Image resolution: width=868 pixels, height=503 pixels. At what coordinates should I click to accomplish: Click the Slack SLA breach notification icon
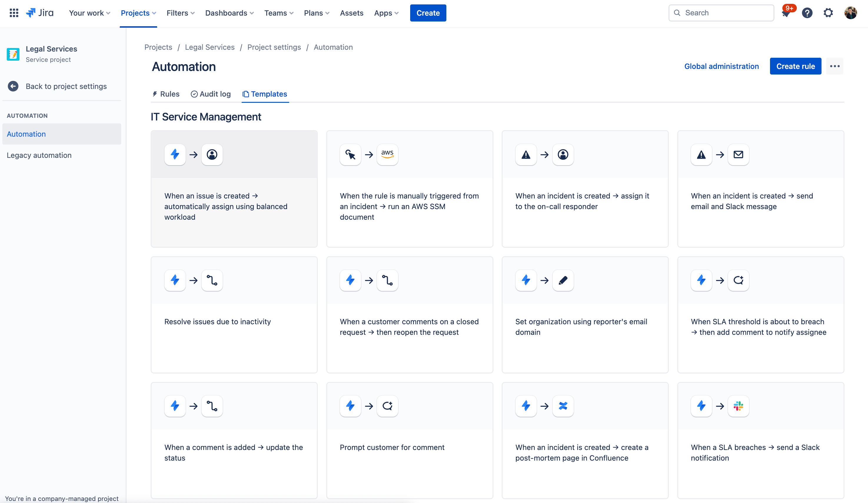coord(738,406)
